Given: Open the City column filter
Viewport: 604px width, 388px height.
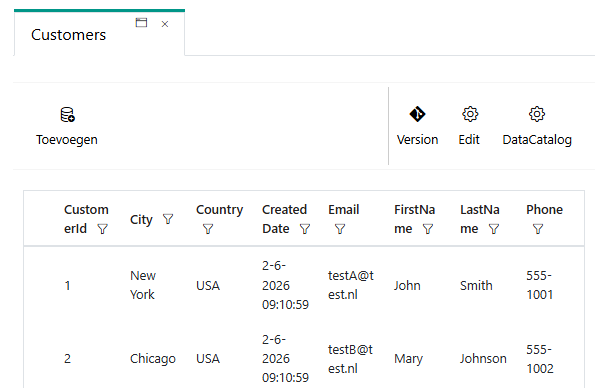Looking at the screenshot, I should click(x=168, y=219).
